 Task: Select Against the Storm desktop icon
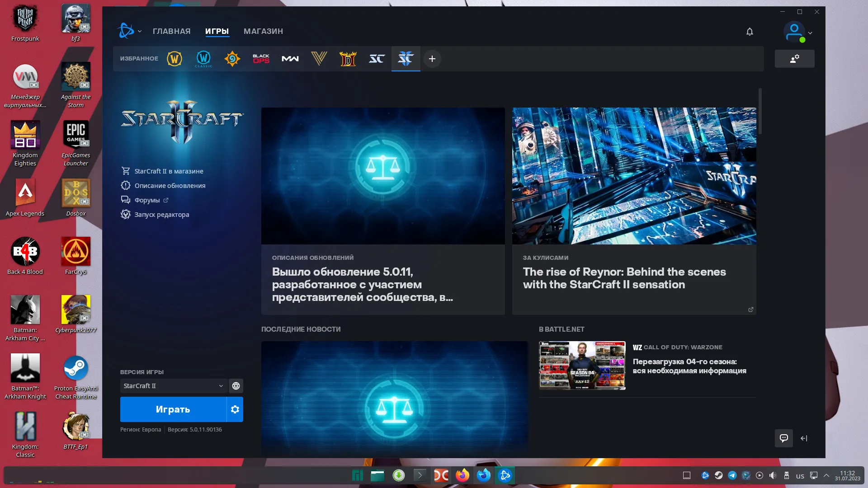75,85
